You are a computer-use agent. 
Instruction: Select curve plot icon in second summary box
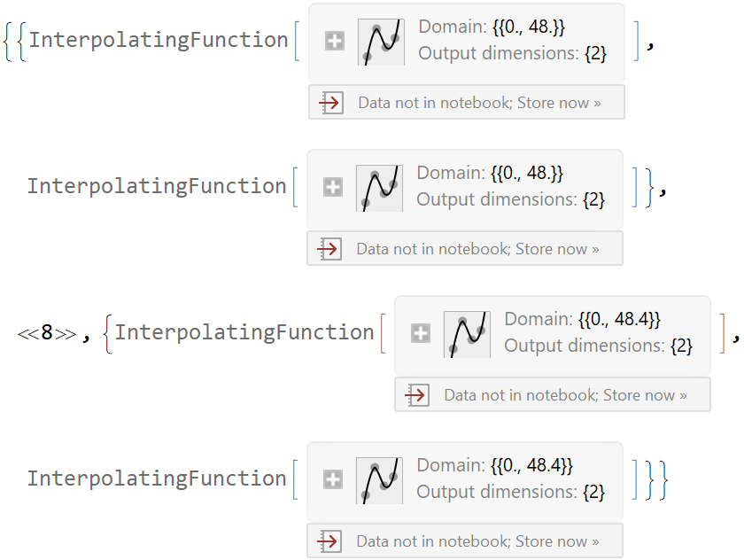[379, 188]
